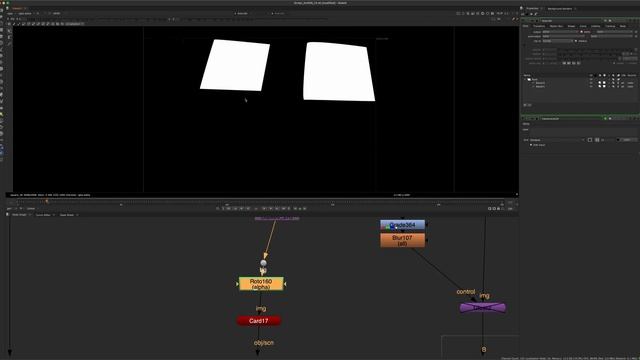Screen dimensions: 640x360
Task: Open the Properties panel tab
Action: coord(532,8)
